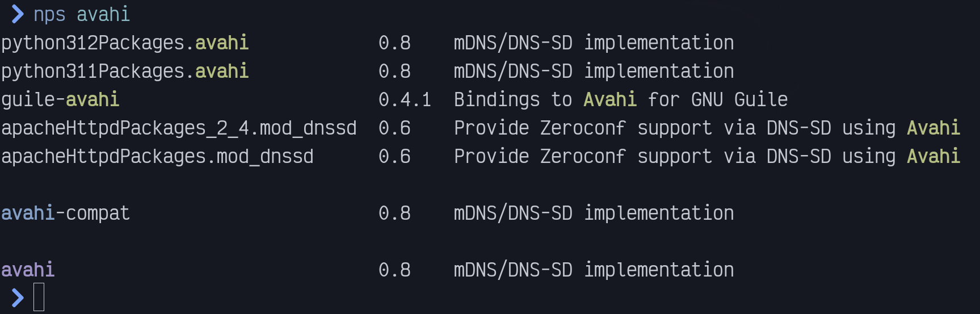Click the bottom prompt arrow icon
980x314 pixels.
(x=18, y=298)
